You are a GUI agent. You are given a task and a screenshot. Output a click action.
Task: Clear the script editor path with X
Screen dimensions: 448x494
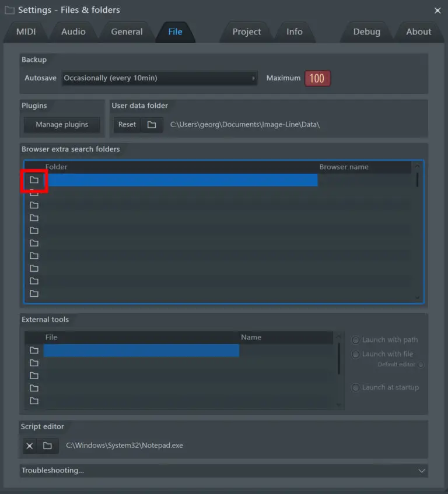30,446
